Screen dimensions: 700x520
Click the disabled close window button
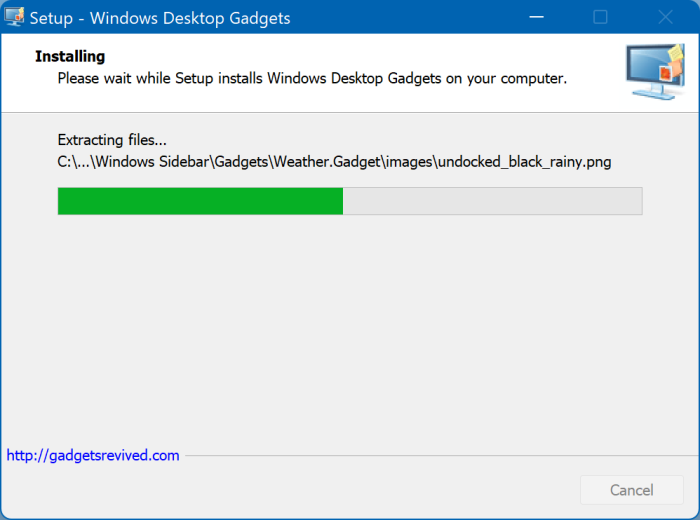[x=665, y=17]
